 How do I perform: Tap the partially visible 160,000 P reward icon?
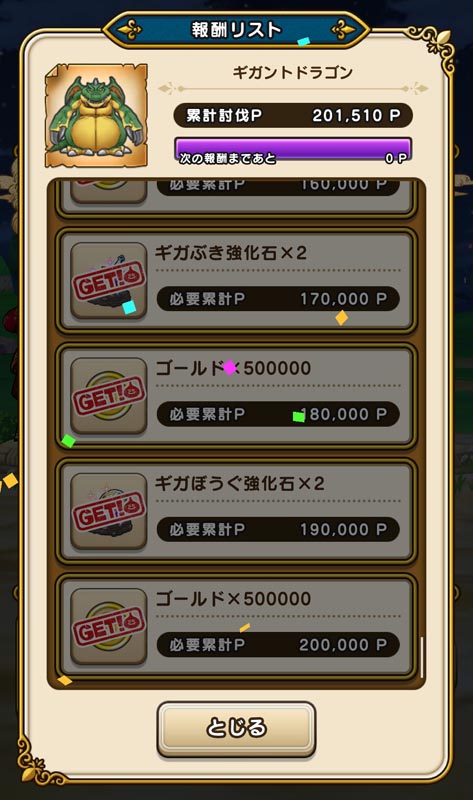(x=109, y=191)
